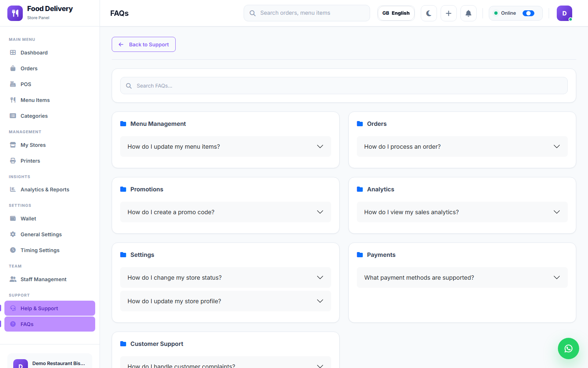Click the Payments folder icon
Screen dimensions: 588x368
tap(360, 255)
